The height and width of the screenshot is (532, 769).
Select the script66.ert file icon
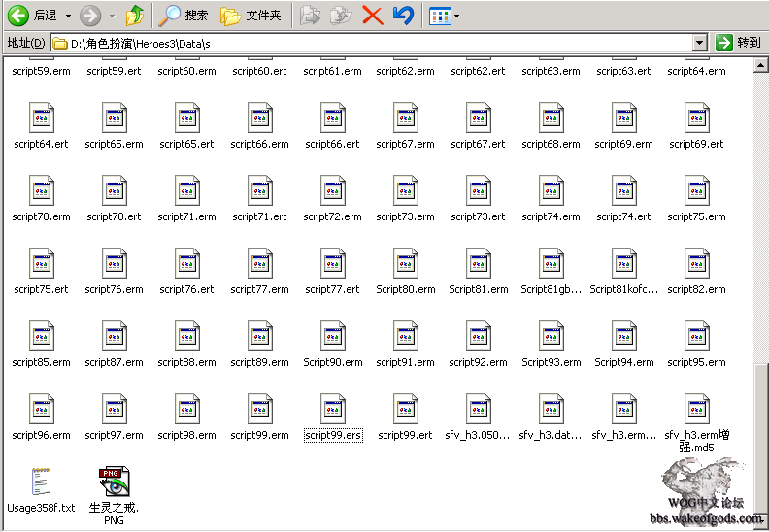[x=332, y=117]
